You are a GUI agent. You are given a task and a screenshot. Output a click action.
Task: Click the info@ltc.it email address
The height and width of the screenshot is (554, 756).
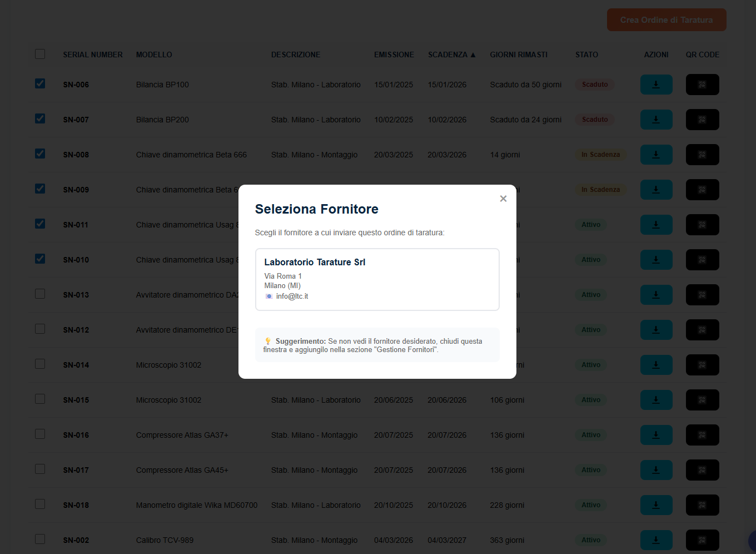(x=292, y=296)
